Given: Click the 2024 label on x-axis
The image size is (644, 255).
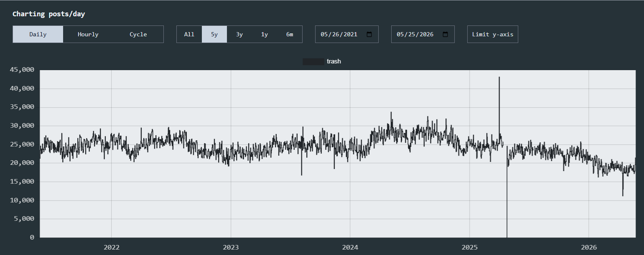Looking at the screenshot, I should point(350,247).
